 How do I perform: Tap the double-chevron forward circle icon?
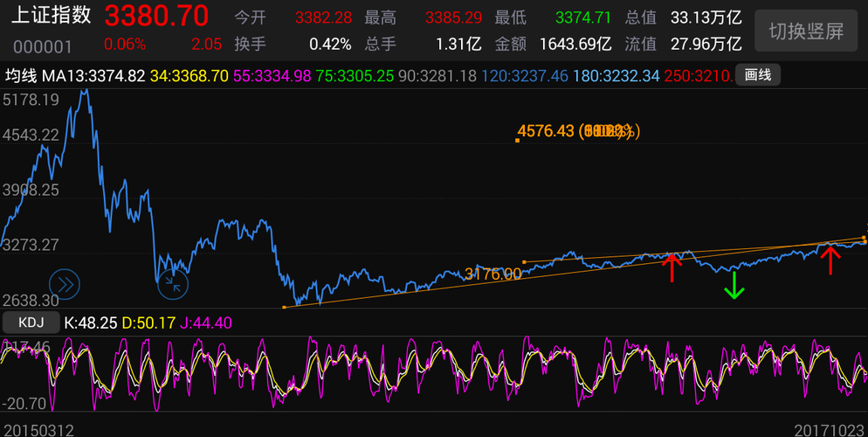click(x=65, y=285)
